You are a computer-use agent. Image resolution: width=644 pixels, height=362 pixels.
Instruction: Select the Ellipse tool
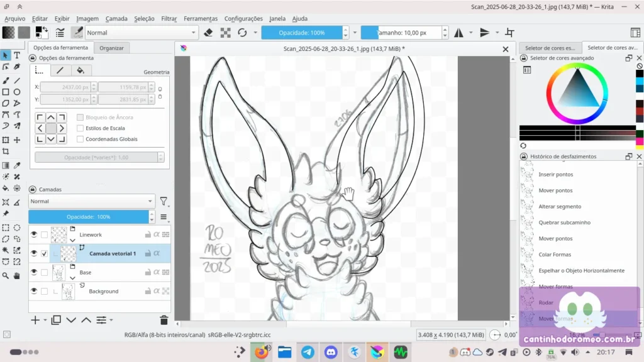click(x=17, y=92)
